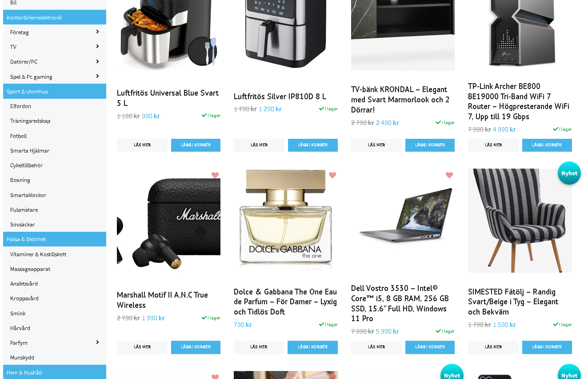
Task: Open the Sport & utomhus category header
Action: click(x=55, y=91)
